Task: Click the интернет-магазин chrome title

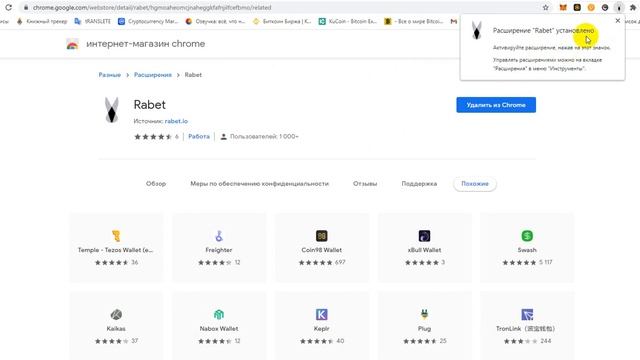Action: click(146, 44)
